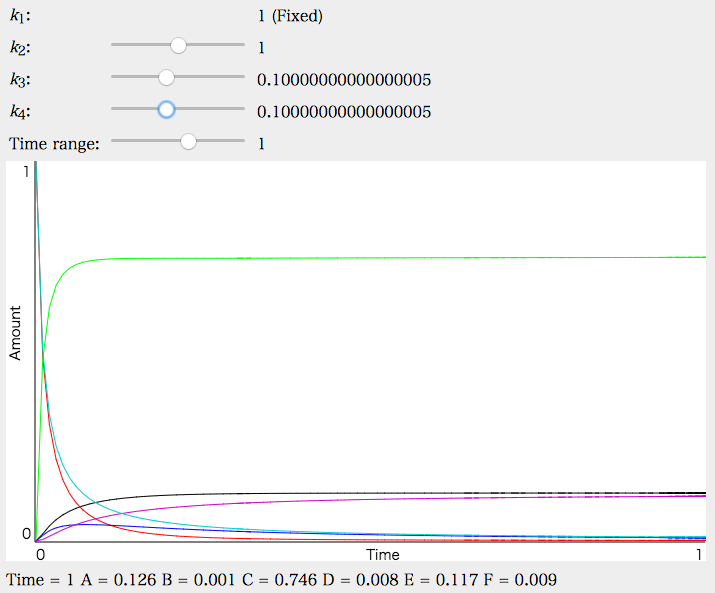
Task: Click the 'B = 0.001' readout
Action: click(x=198, y=580)
